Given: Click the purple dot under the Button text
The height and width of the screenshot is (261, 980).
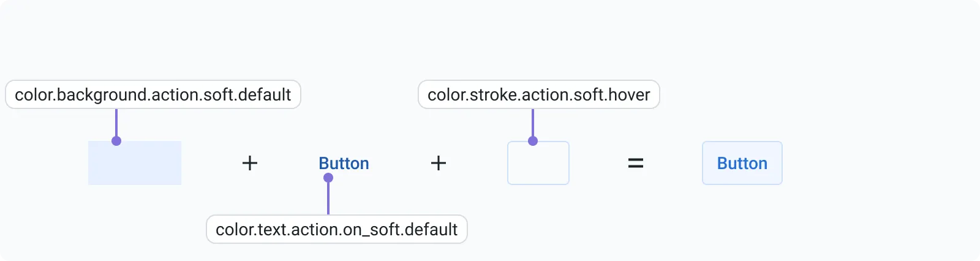Looking at the screenshot, I should coord(328,178).
